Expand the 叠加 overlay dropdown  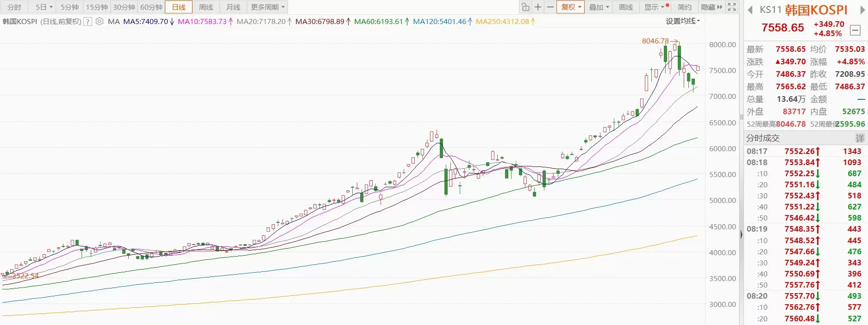tap(599, 7)
